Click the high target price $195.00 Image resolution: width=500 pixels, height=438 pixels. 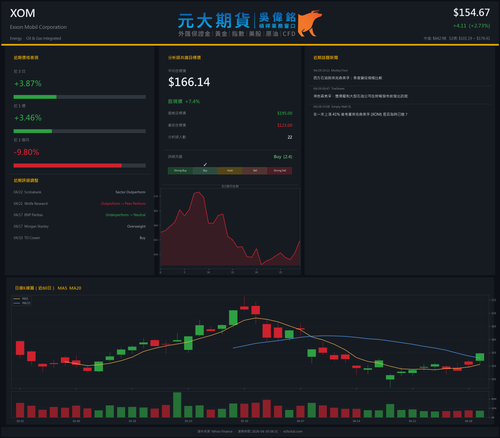(x=285, y=113)
